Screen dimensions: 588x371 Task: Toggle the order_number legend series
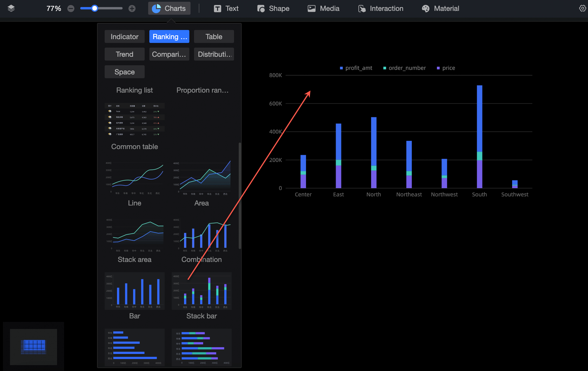click(405, 68)
